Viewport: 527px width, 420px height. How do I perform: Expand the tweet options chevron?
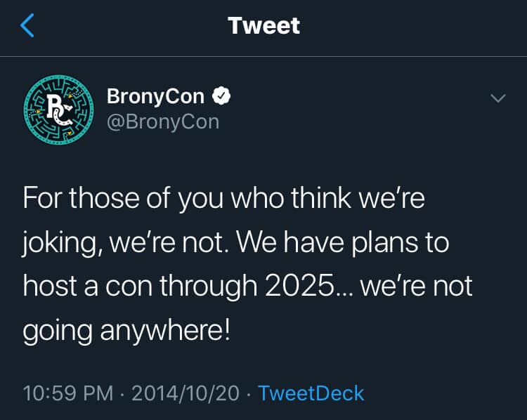497,98
